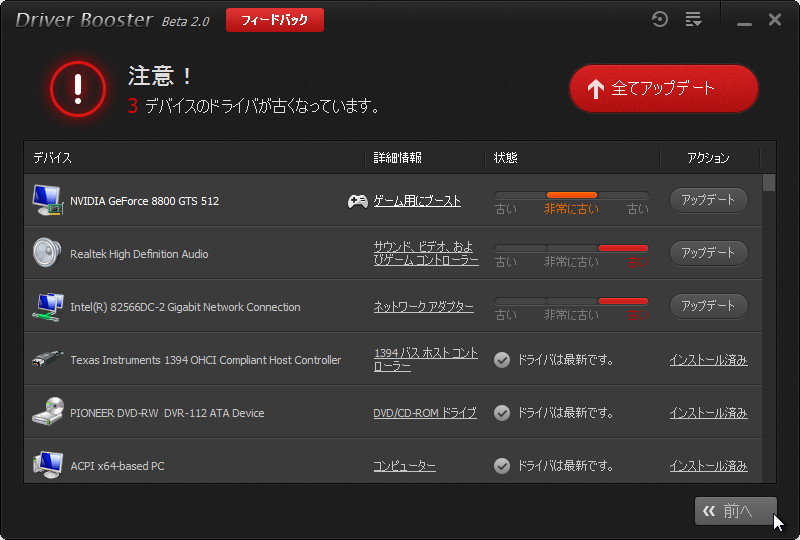The image size is (800, 540).
Task: Click the red status bar for Intel network
Action: click(x=623, y=301)
